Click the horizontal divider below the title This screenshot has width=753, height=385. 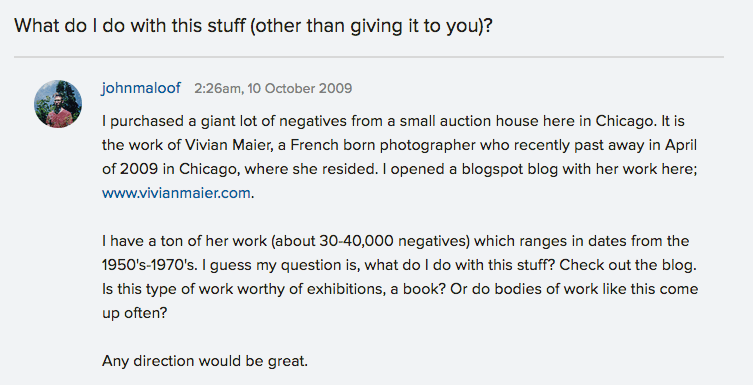point(369,57)
